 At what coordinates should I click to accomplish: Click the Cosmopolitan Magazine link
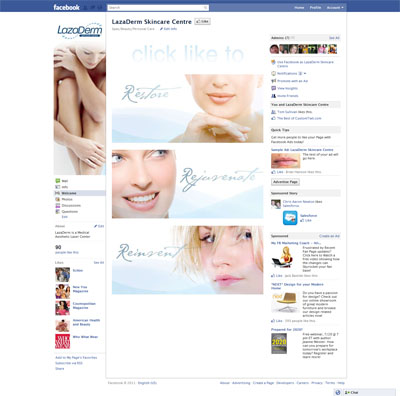pyautogui.click(x=84, y=306)
